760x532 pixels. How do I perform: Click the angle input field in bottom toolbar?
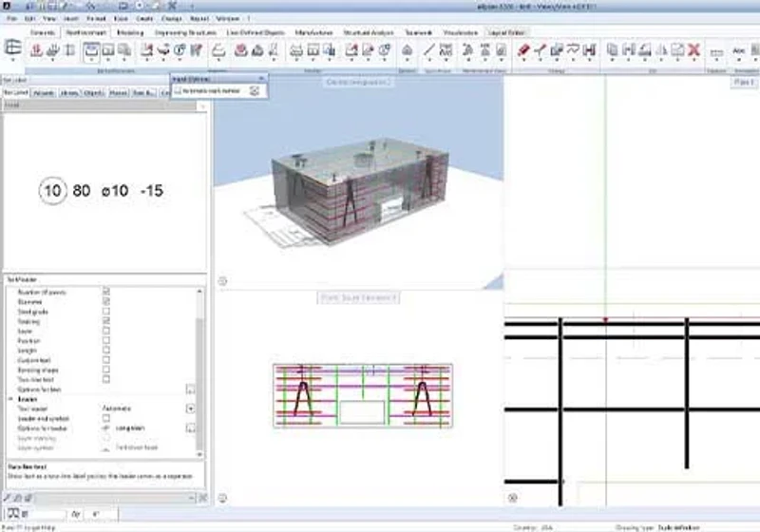103,514
